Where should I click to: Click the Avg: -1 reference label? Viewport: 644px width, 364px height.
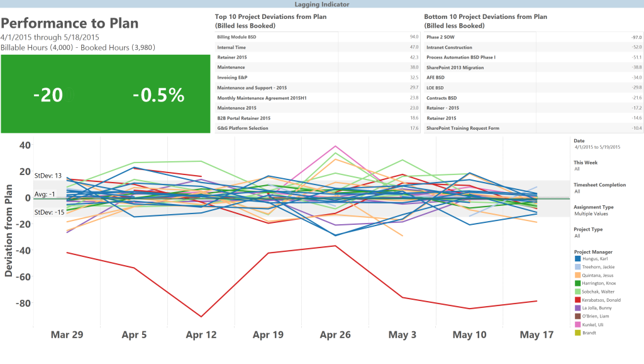45,194
